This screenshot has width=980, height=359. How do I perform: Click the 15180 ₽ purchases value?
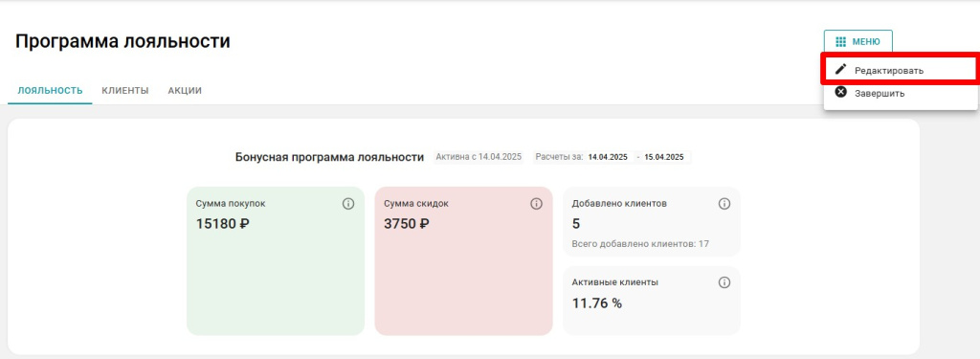[222, 223]
